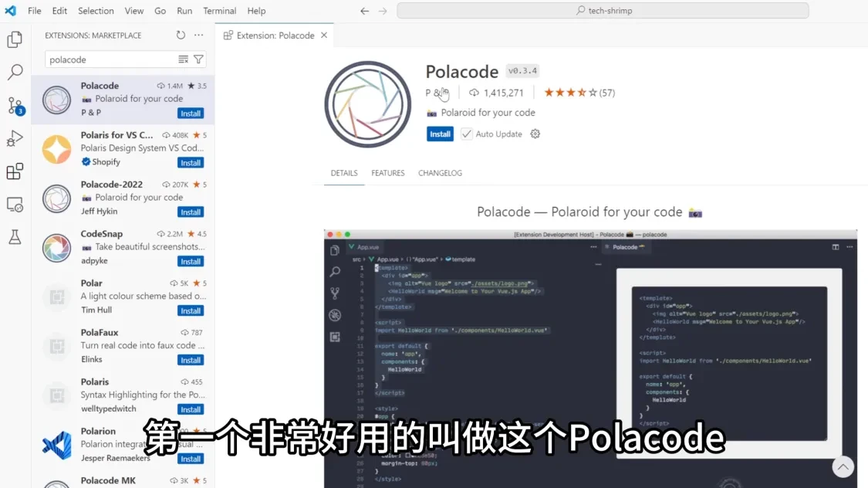Switch to the CHANGELOG tab
This screenshot has height=488, width=868.
(x=440, y=173)
